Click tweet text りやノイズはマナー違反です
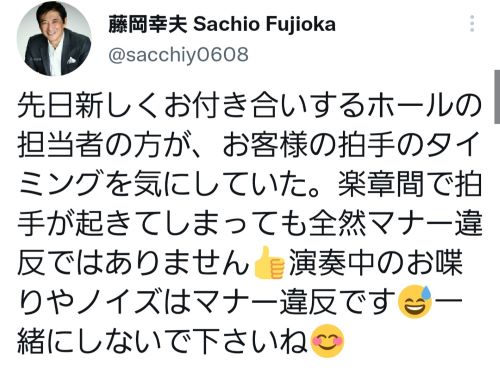This screenshot has height=387, width=500. (x=207, y=302)
